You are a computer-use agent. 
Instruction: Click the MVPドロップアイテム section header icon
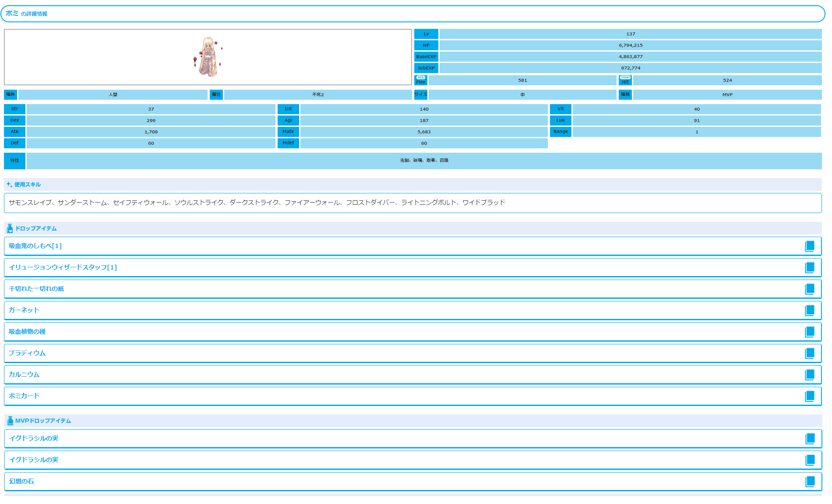(x=10, y=421)
